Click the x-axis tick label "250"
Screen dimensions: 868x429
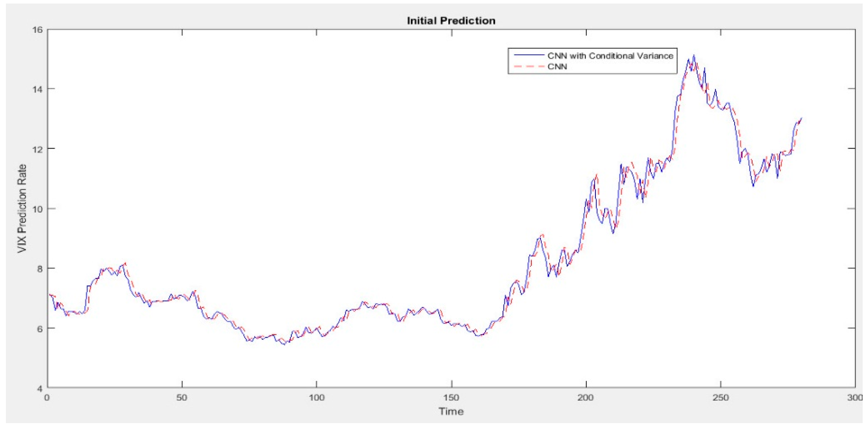tap(720, 398)
